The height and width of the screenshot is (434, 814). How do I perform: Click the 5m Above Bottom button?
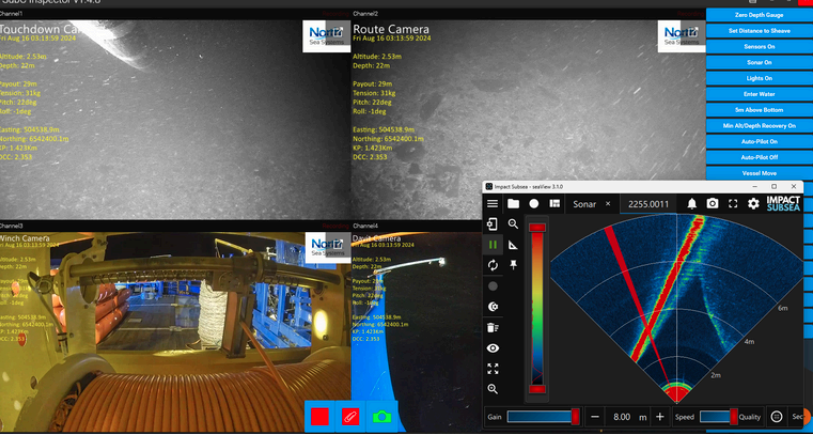click(759, 110)
